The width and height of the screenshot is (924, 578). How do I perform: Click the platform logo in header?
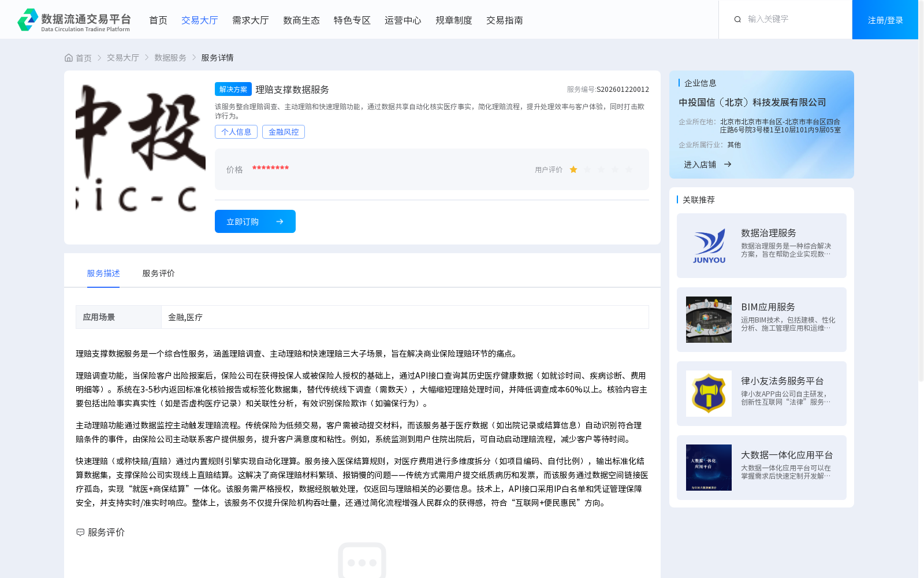(74, 20)
